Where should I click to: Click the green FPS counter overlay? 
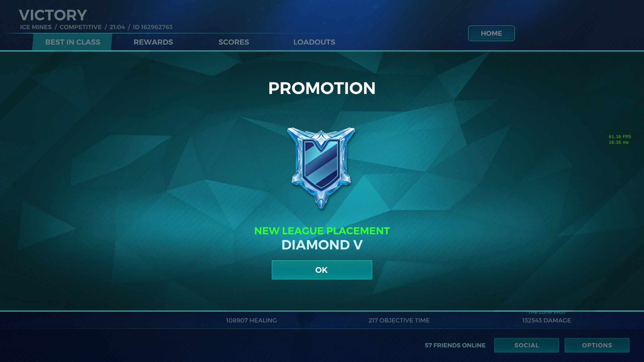[620, 139]
